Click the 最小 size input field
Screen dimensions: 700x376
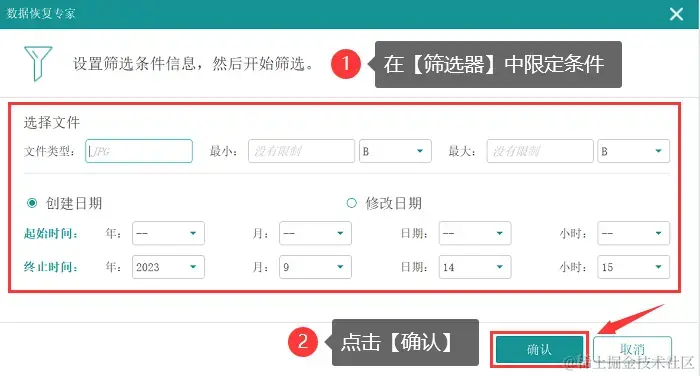[x=301, y=151]
